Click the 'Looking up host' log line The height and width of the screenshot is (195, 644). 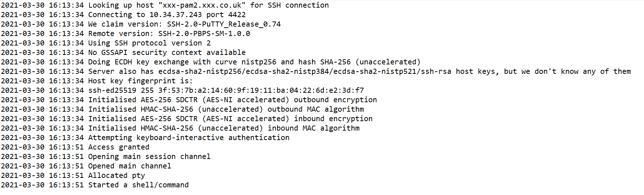click(164, 5)
